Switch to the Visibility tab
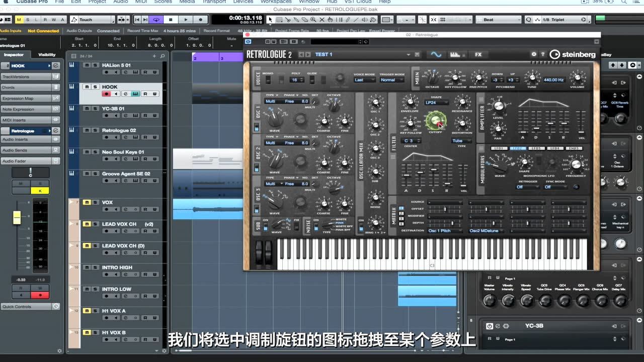Image resolution: width=644 pixels, height=362 pixels. (47, 55)
